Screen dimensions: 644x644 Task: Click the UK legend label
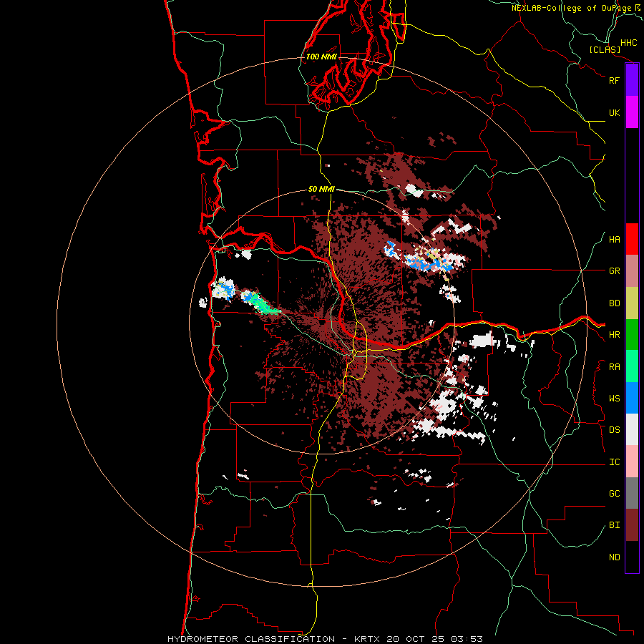pos(614,112)
